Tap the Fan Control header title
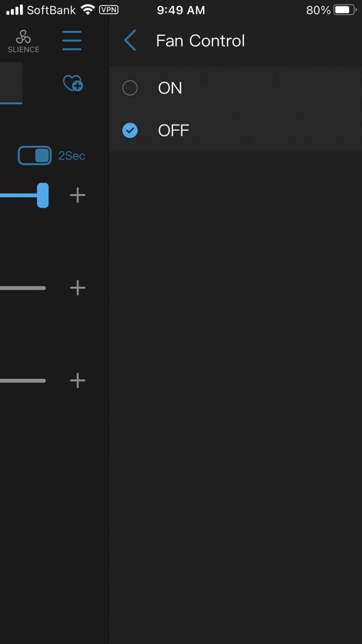 (x=200, y=41)
